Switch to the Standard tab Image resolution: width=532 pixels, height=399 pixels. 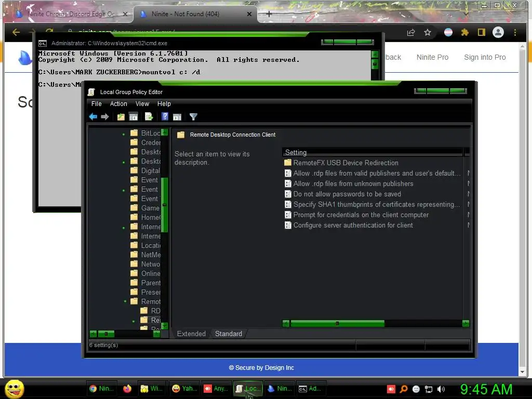[229, 334]
